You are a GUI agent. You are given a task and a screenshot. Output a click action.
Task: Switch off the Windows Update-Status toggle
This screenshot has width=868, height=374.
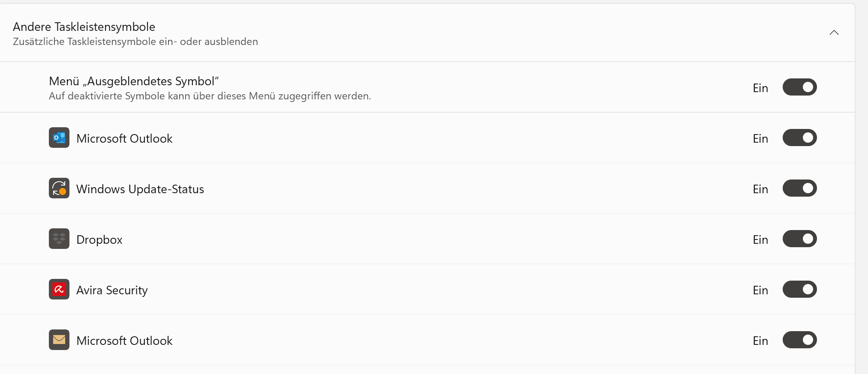(799, 188)
